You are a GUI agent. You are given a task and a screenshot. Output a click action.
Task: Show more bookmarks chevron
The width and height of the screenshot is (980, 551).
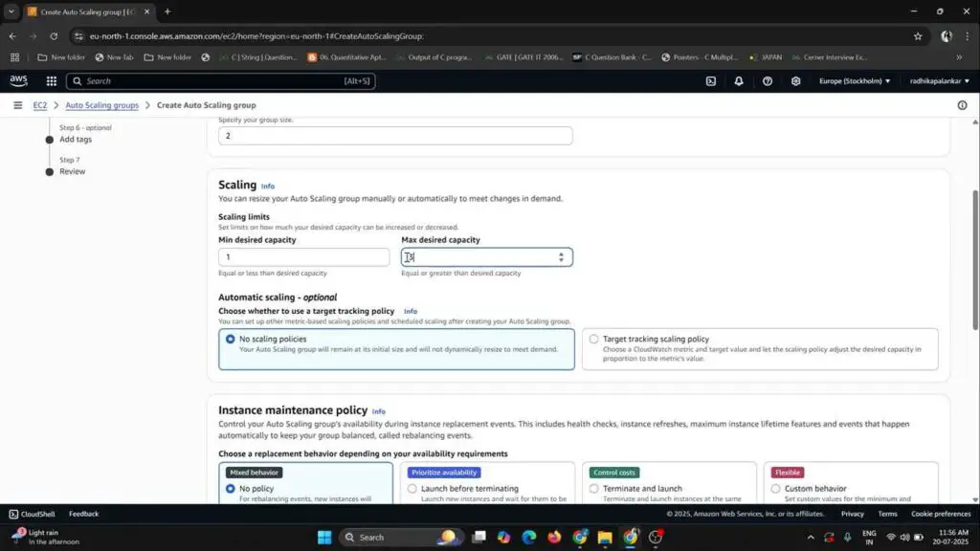tap(959, 56)
